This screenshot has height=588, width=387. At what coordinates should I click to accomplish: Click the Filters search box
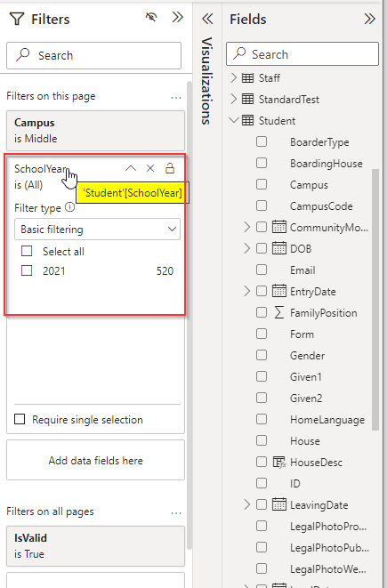click(93, 55)
